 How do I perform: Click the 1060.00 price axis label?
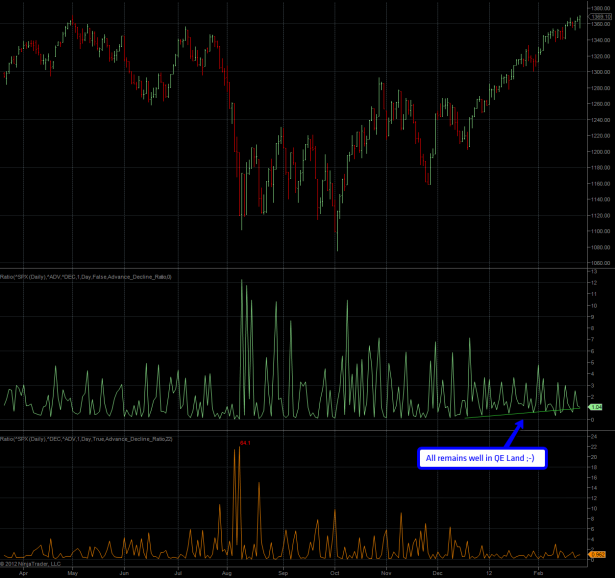coord(600,263)
